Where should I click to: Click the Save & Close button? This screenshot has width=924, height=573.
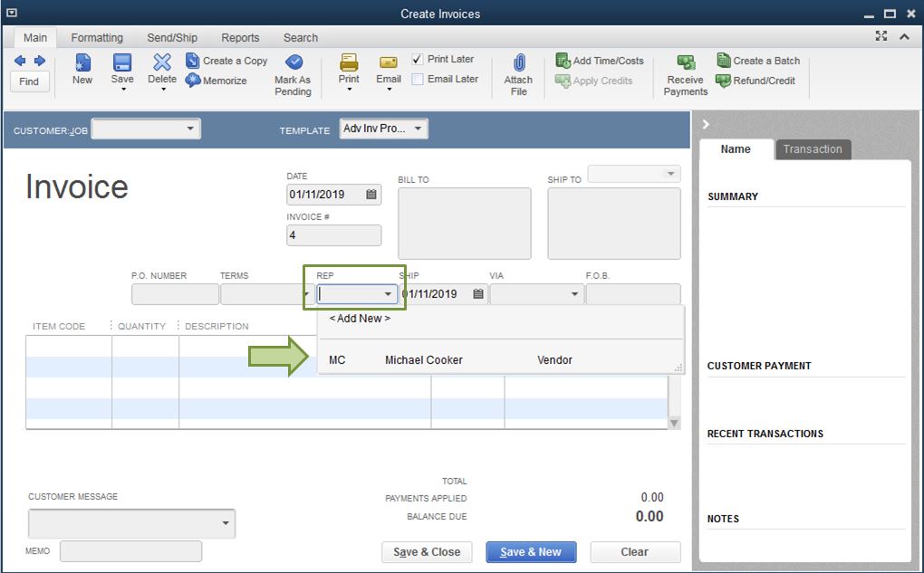pos(427,551)
